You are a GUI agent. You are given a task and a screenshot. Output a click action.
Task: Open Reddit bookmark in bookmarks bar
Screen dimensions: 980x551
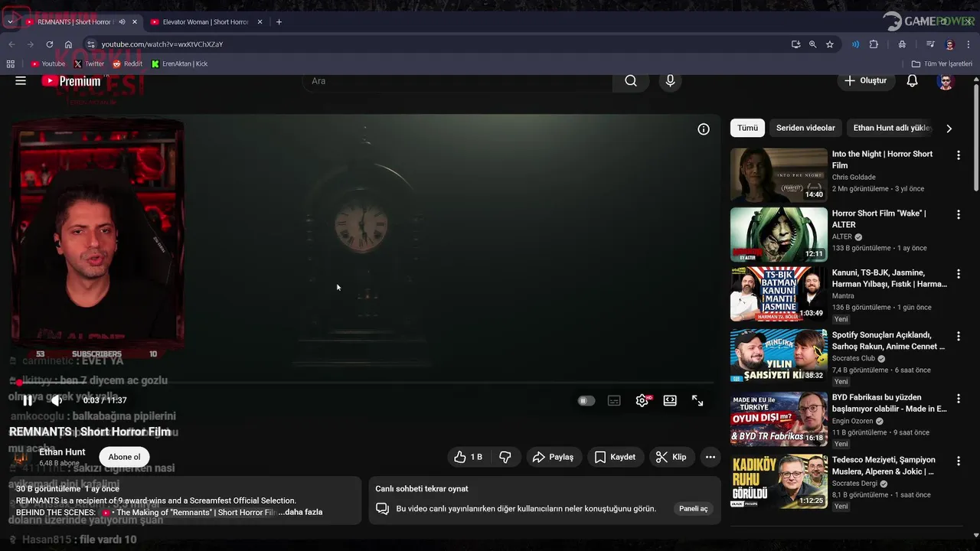[127, 64]
